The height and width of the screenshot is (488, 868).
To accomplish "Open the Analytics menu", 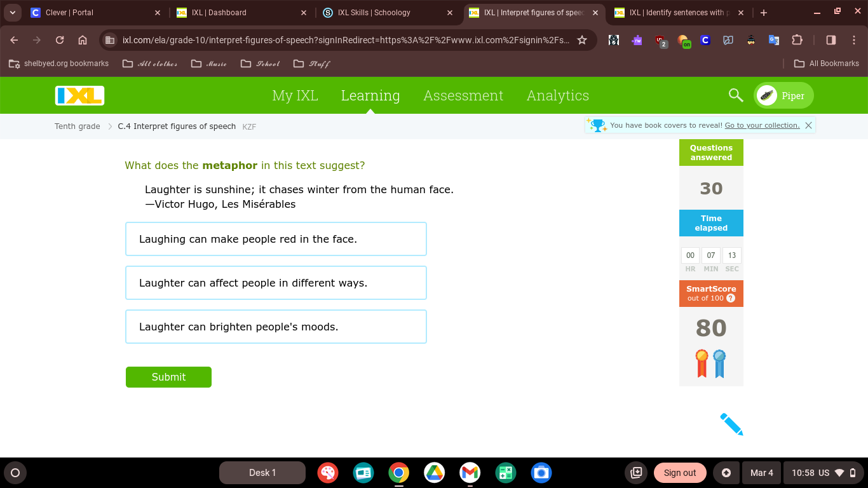I will [558, 95].
